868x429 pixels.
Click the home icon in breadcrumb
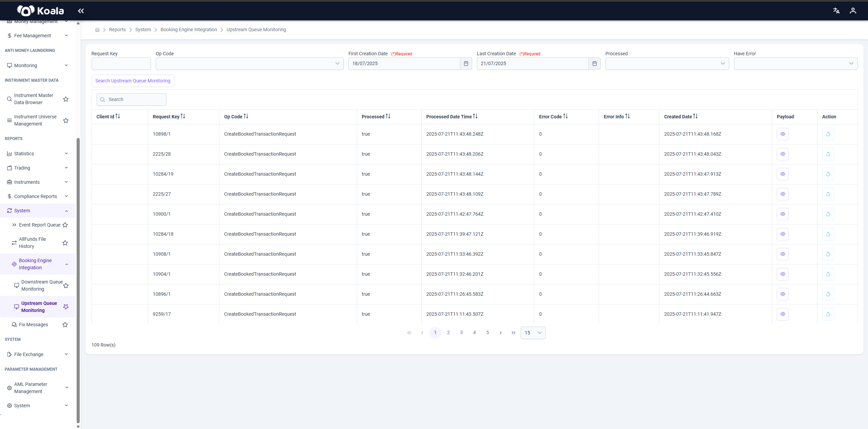click(97, 30)
